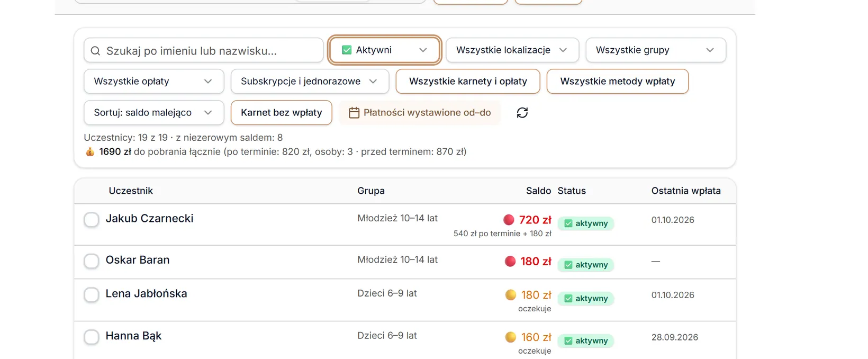Viewport: 868px width, 359px height.
Task: Tick the checkbox for Oskar Baran
Action: click(x=92, y=261)
